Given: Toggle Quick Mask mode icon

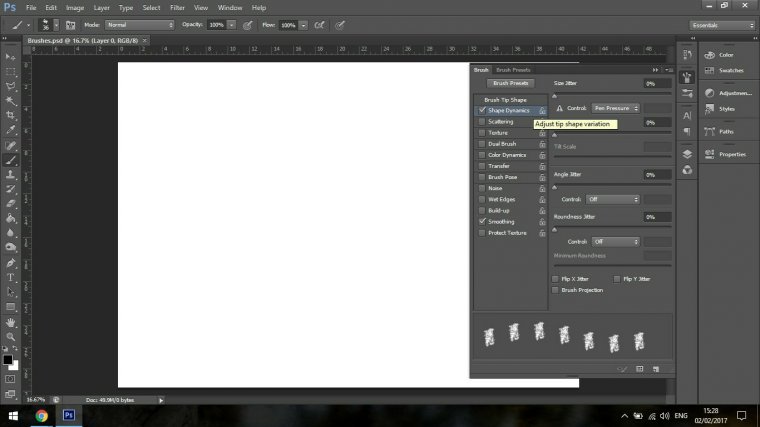Looking at the screenshot, I should point(10,379).
